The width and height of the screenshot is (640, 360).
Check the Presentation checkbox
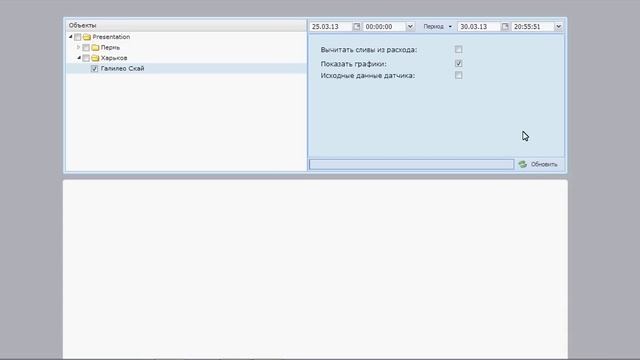point(78,37)
